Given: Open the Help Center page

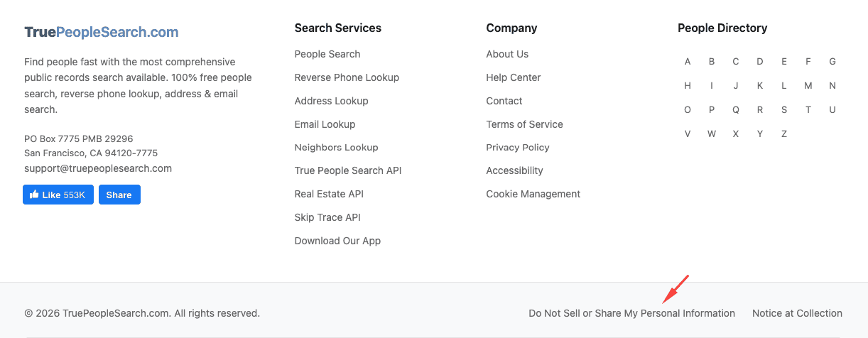Looking at the screenshot, I should [x=513, y=77].
